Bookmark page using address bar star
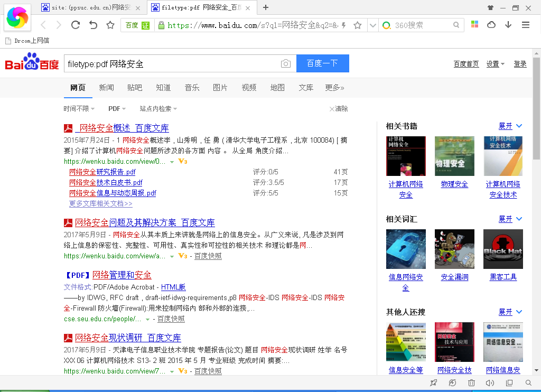The image size is (541, 392). (358, 25)
